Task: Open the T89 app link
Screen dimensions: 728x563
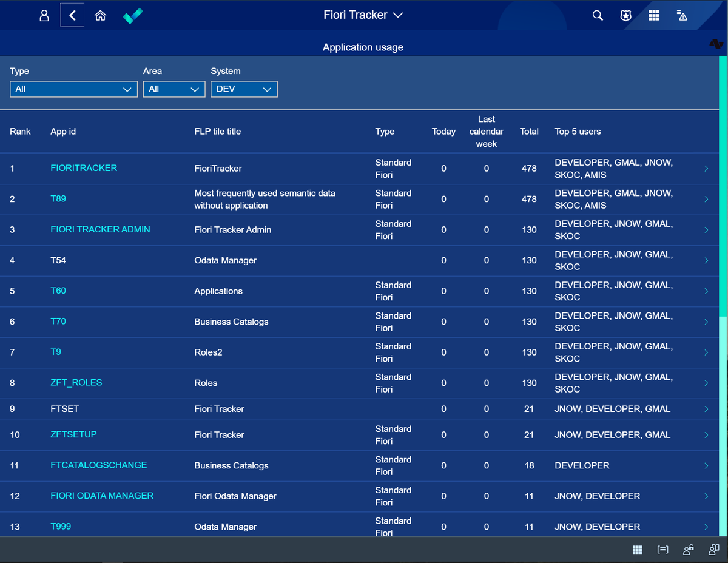Action: [58, 198]
